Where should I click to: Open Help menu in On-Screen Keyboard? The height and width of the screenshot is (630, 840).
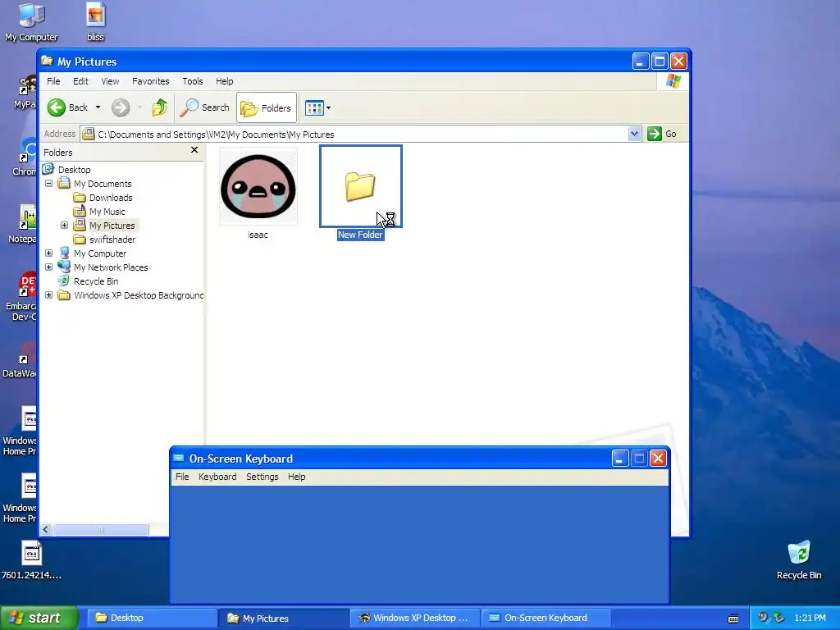pyautogui.click(x=296, y=477)
